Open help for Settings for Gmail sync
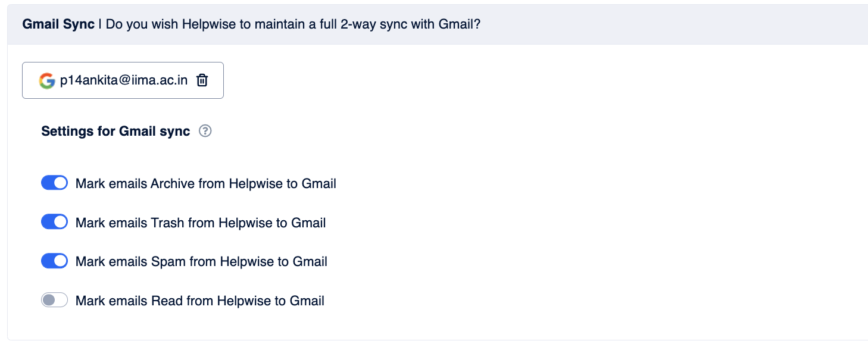The image size is (868, 344). pyautogui.click(x=205, y=131)
